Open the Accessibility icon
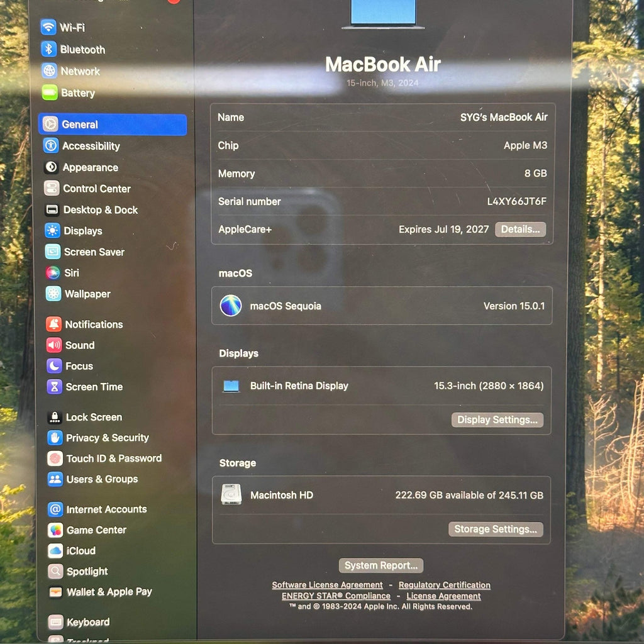 [51, 145]
